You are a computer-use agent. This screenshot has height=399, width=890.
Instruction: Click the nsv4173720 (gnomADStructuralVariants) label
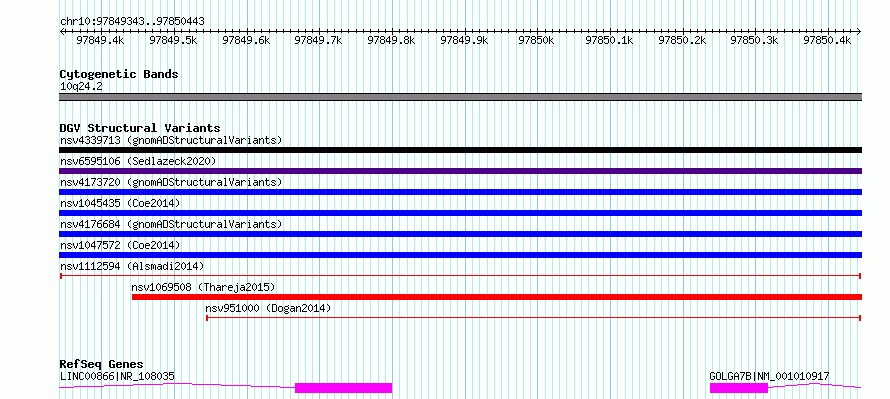coord(171,182)
